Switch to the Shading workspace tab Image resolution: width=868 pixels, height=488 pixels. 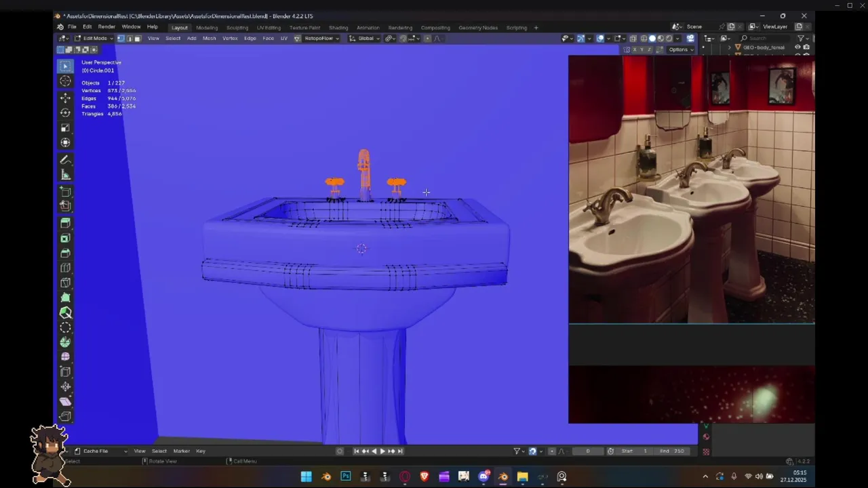(338, 28)
